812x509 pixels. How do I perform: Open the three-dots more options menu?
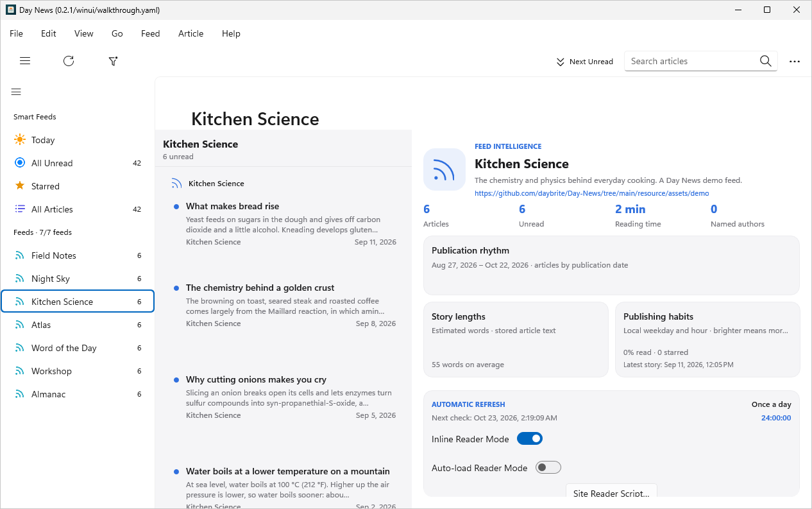pos(795,62)
